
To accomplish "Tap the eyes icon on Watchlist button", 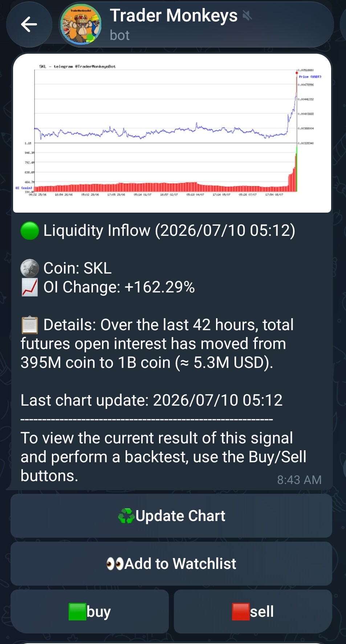I will pyautogui.click(x=115, y=564).
